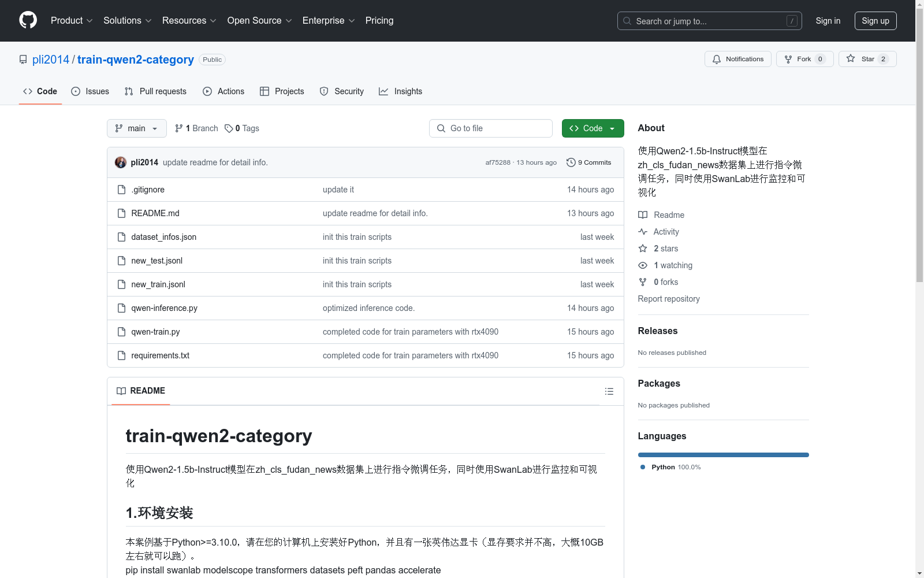Open the 9 Commits link
This screenshot has height=578, width=924.
[589, 162]
